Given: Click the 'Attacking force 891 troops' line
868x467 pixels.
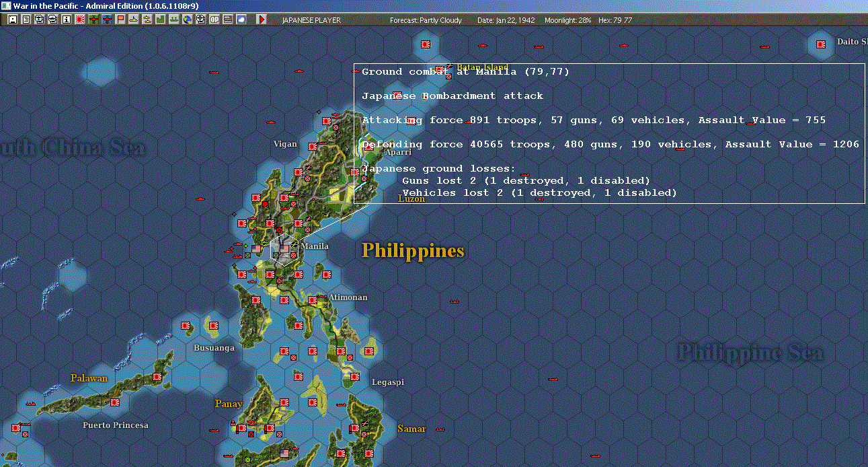Looking at the screenshot, I should click(594, 120).
